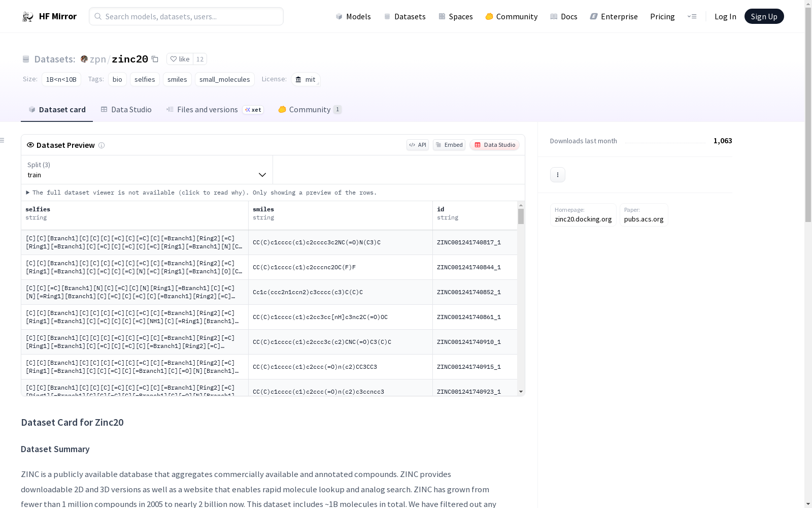
Task: Open Data Studio from the preview header
Action: [x=494, y=145]
